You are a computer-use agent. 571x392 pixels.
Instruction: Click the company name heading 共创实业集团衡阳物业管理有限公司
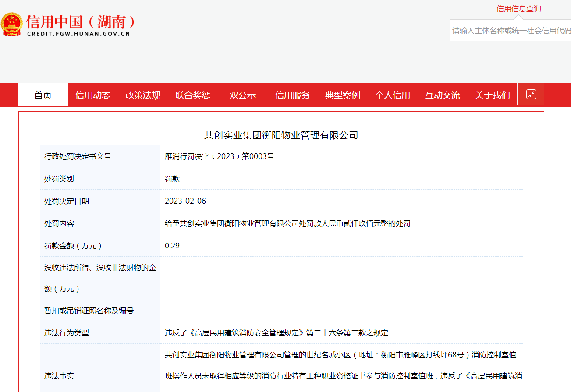pos(281,135)
